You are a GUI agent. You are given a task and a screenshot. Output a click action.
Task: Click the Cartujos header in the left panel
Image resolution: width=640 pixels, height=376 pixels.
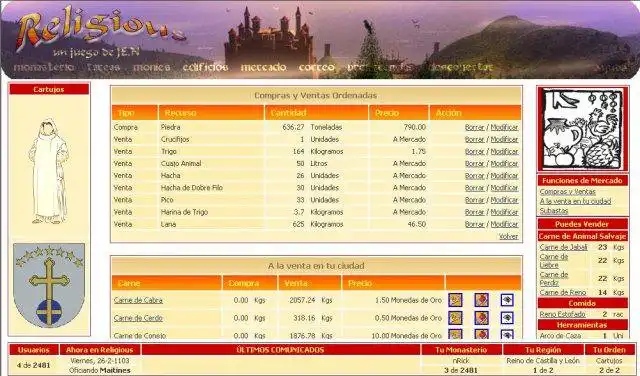click(49, 89)
